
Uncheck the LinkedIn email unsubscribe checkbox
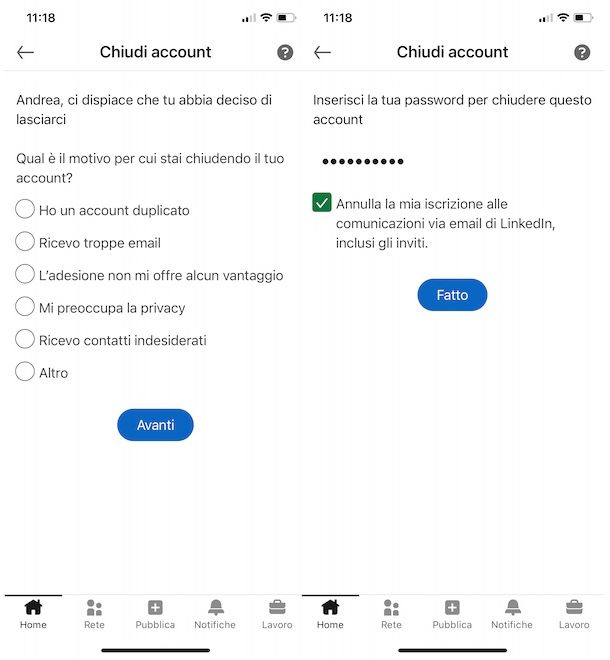(x=322, y=202)
